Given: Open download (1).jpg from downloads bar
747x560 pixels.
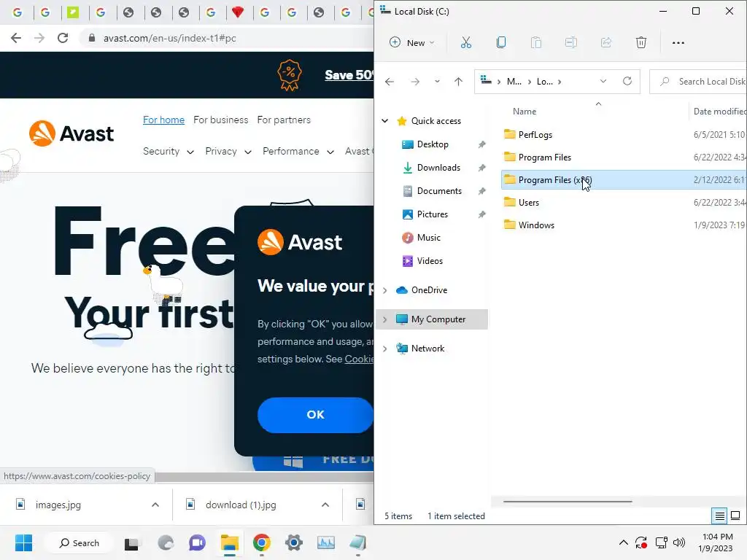Looking at the screenshot, I should [241, 505].
